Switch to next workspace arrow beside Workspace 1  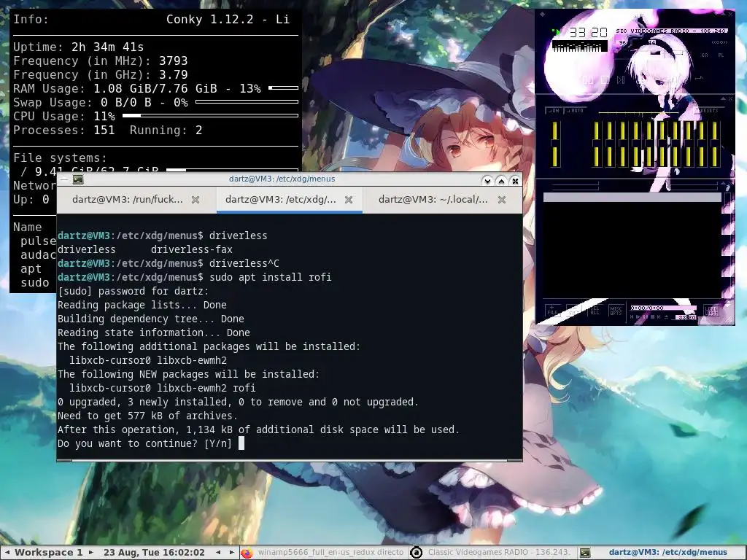[x=90, y=553]
